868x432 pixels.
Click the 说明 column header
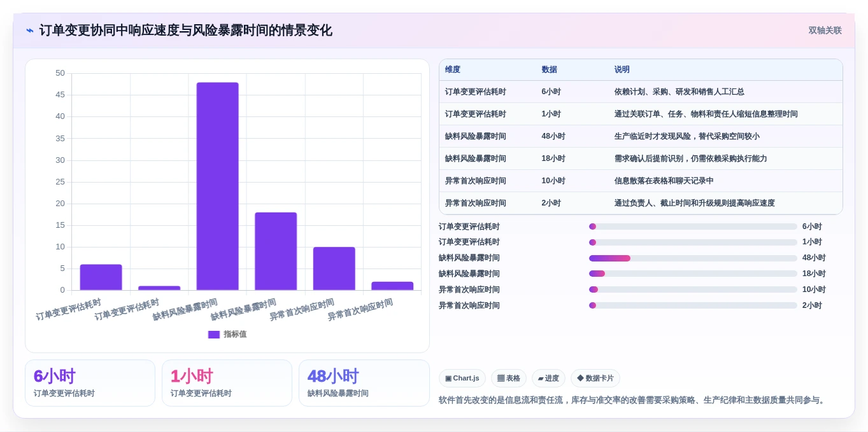(x=622, y=69)
